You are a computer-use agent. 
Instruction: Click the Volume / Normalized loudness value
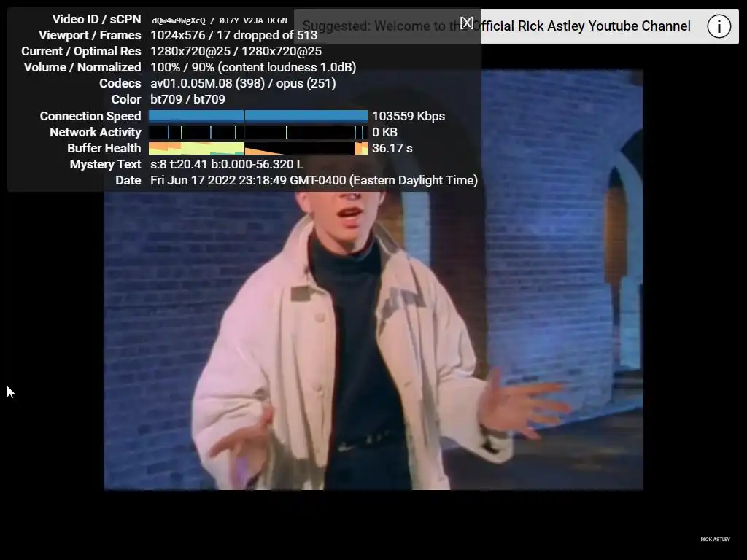tap(253, 67)
